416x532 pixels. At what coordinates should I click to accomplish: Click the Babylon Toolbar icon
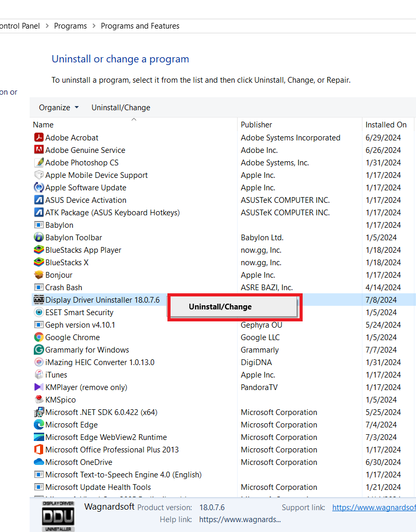coord(39,237)
